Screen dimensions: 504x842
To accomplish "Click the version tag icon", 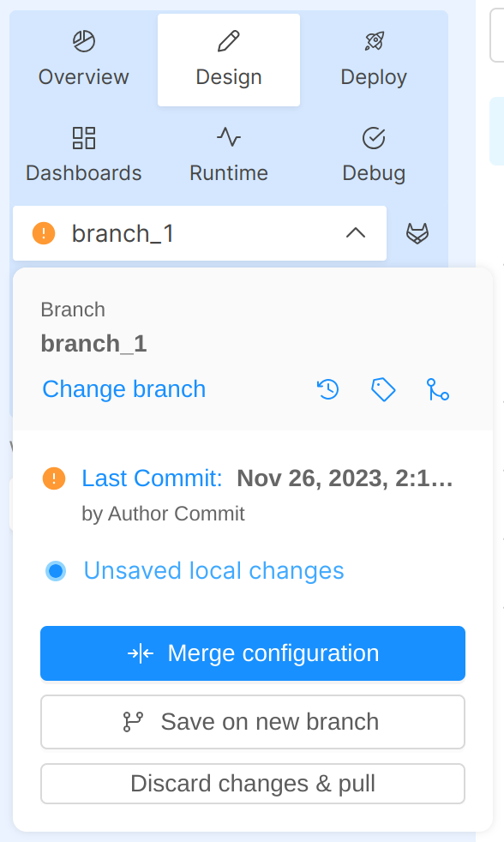I will [x=383, y=389].
